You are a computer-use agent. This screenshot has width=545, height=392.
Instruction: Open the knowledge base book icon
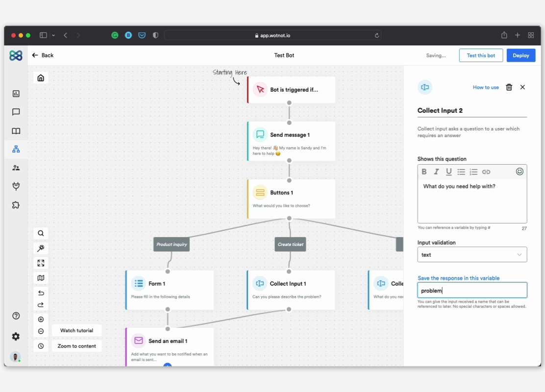point(16,131)
